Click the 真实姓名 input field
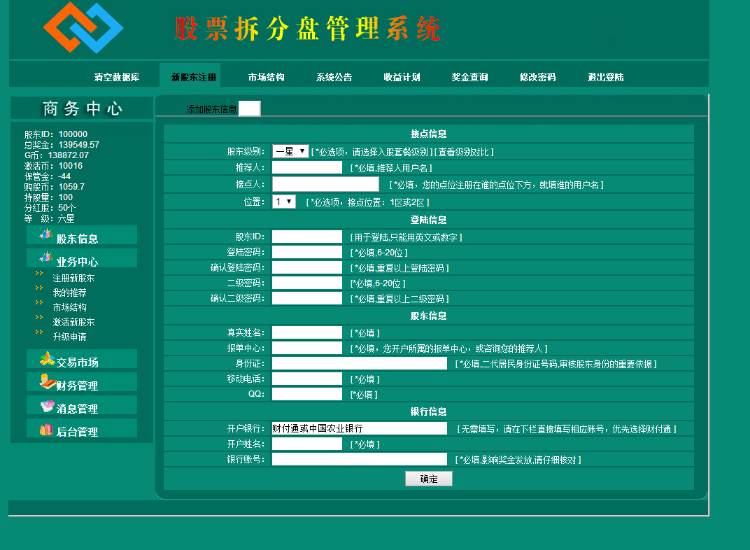Viewport: 750px width, 550px height. click(307, 332)
